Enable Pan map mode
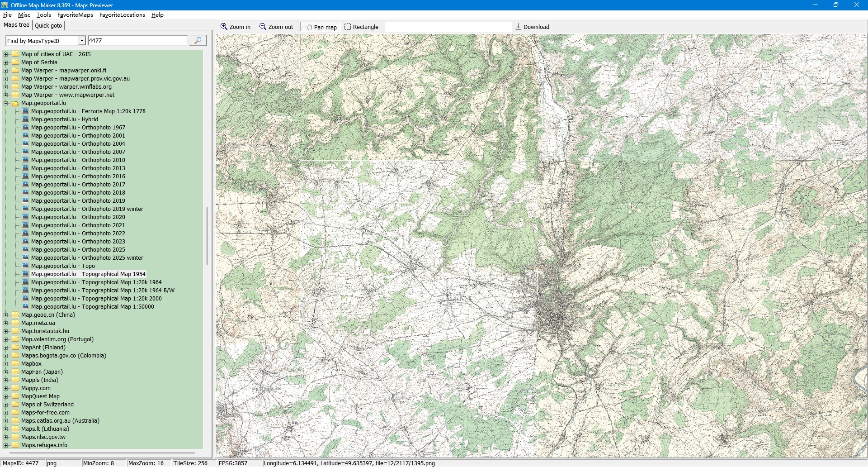The width and height of the screenshot is (868, 467). tap(321, 27)
